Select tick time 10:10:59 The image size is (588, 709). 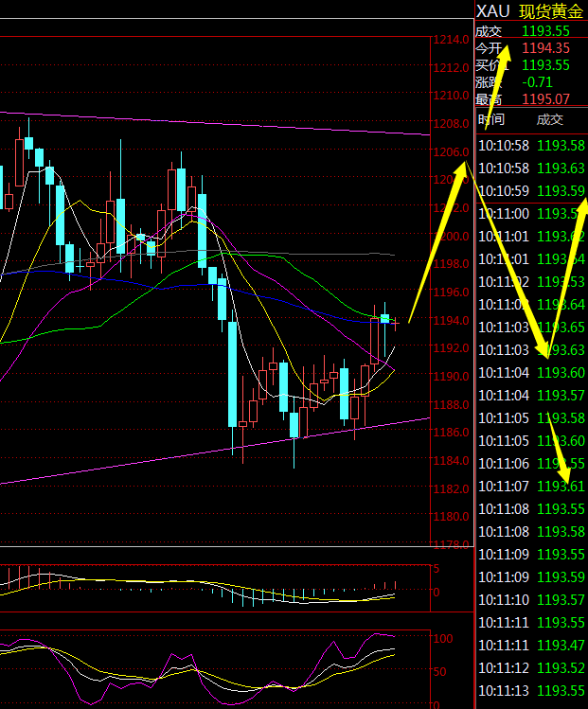click(504, 191)
